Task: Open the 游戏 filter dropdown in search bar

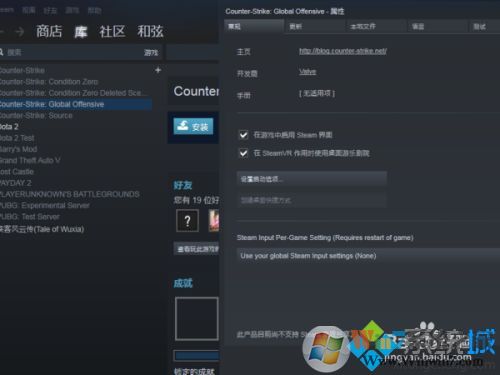Action: (151, 53)
